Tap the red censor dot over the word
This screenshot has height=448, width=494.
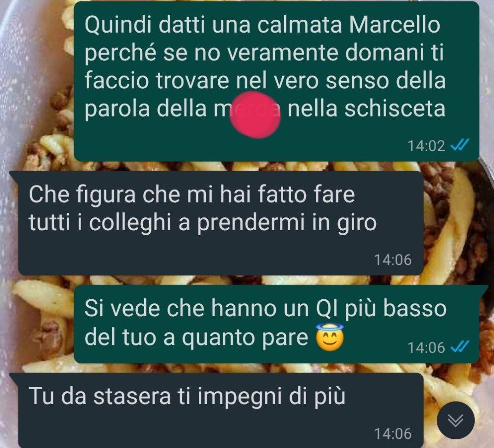click(x=255, y=115)
